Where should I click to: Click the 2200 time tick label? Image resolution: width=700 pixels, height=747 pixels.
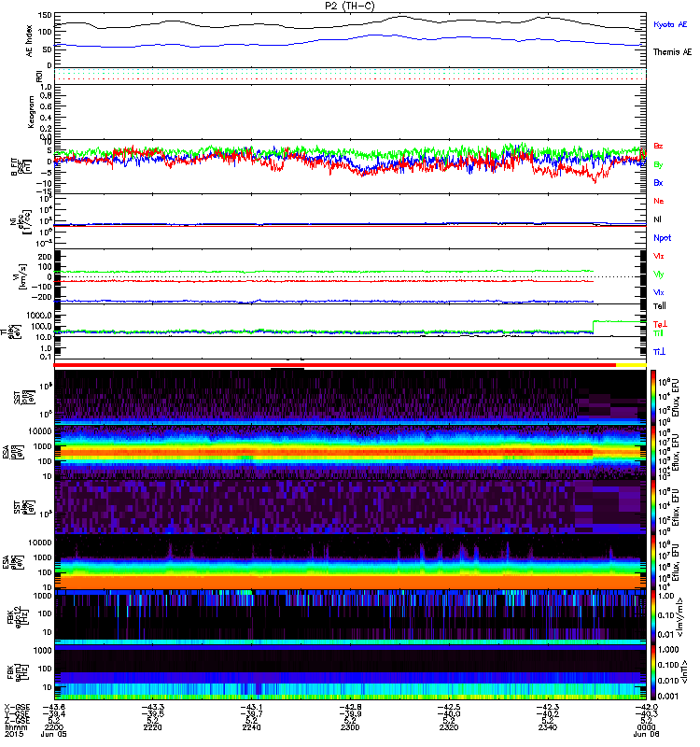[53, 727]
